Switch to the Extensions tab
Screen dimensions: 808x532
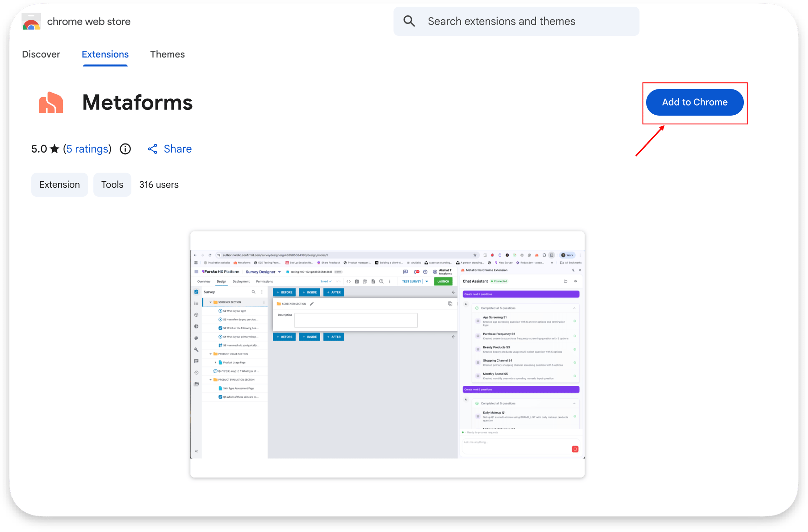[105, 54]
